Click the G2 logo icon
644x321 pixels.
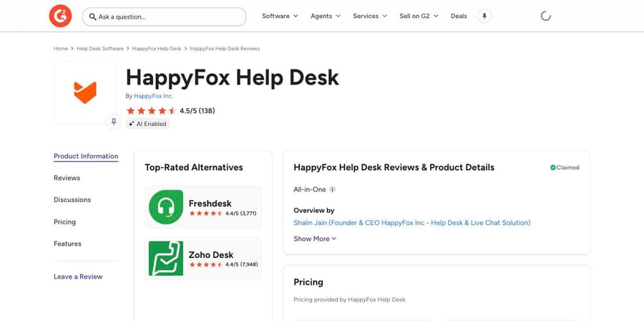[60, 16]
